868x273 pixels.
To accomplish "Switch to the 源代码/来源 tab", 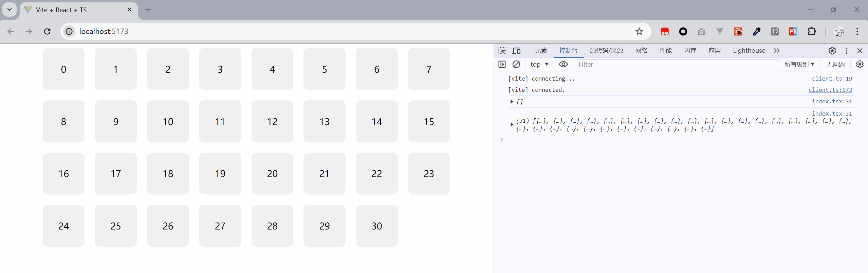I will tap(606, 51).
